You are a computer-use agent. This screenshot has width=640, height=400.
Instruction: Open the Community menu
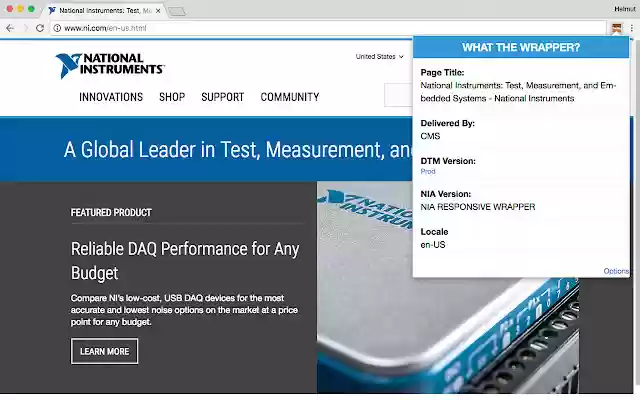pos(290,97)
